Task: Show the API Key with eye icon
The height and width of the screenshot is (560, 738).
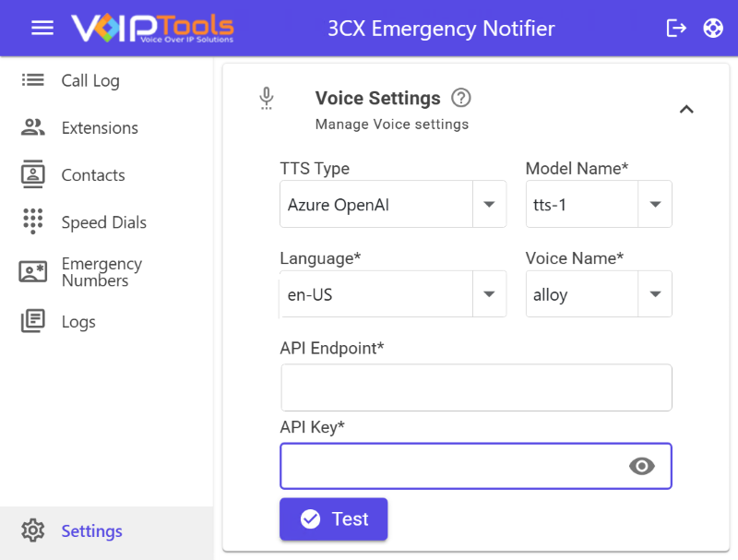Action: coord(642,466)
